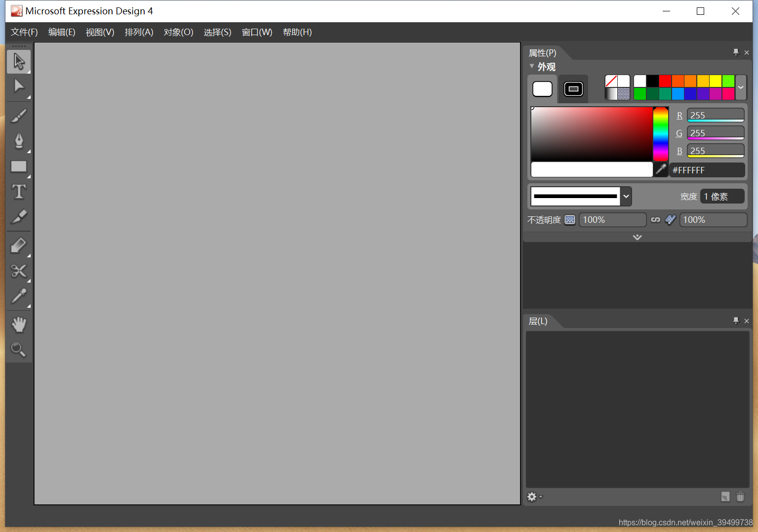This screenshot has width=758, height=532.
Task: Maximize the Expression Design window
Action: coord(700,11)
